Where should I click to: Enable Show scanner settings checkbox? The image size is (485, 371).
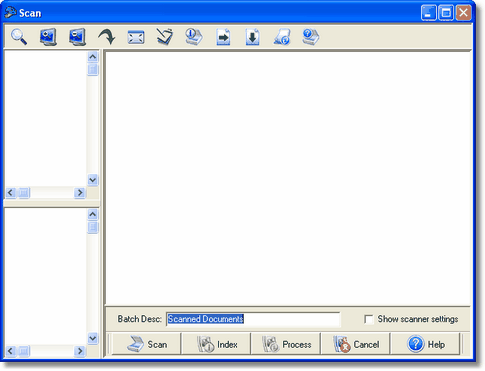[369, 319]
